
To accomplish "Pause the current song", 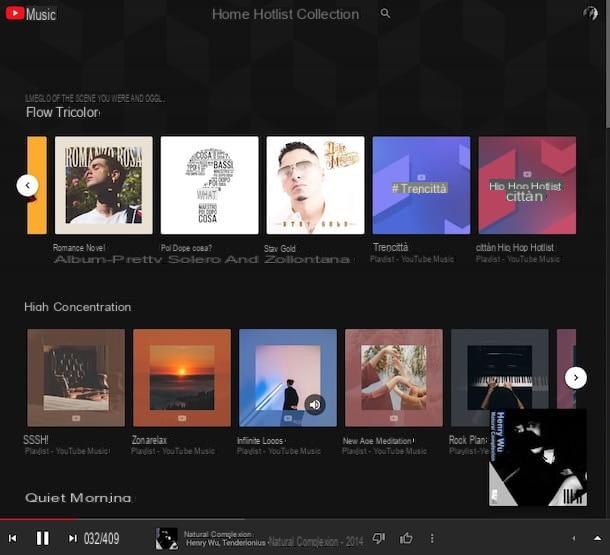I will (x=42, y=538).
